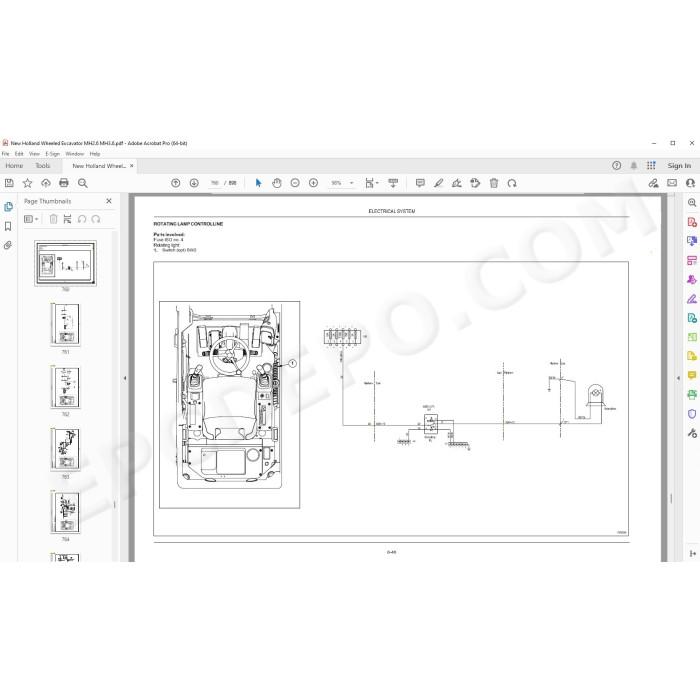
Task: Click the Print file icon
Action: 64,183
